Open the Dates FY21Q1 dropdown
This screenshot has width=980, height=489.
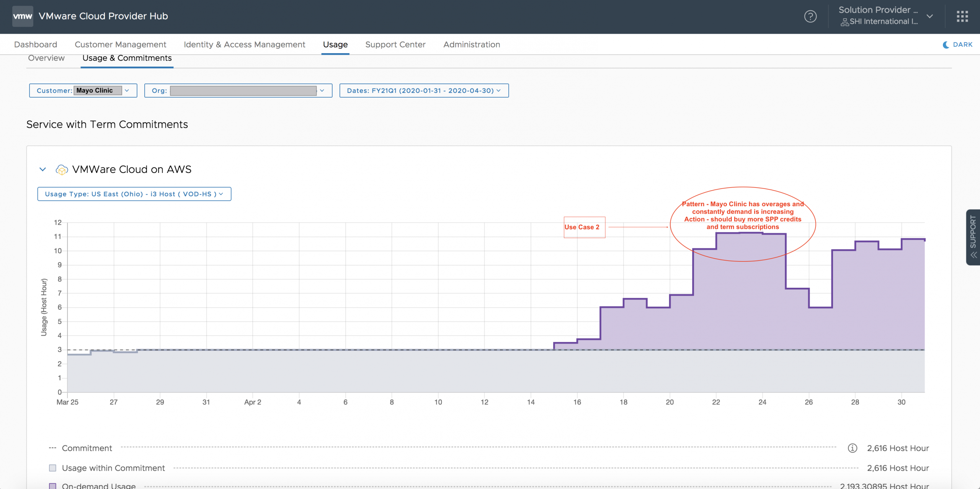pos(424,91)
